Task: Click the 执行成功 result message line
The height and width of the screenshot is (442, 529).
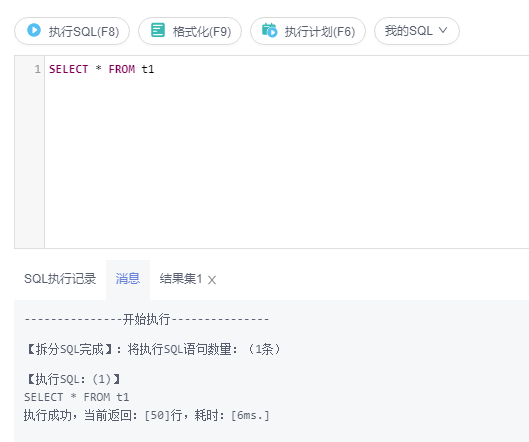Action: pos(147,415)
